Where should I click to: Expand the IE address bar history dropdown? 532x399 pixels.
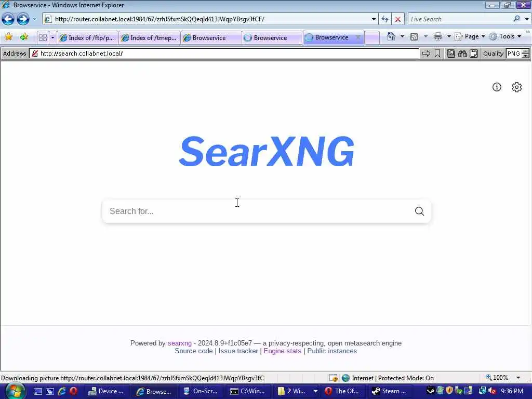(x=374, y=19)
